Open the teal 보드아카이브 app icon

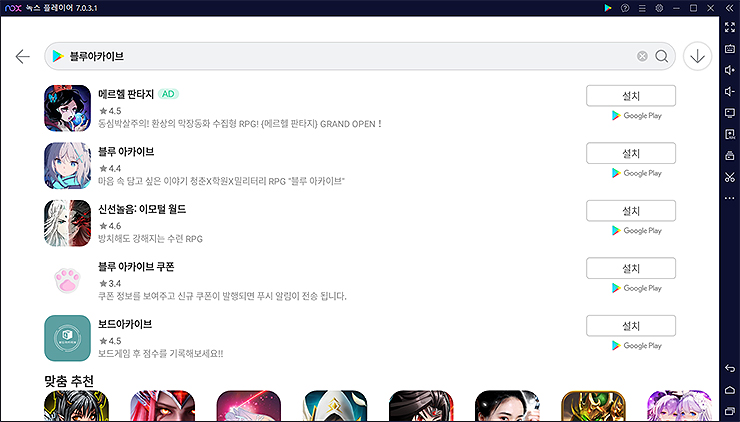point(67,338)
